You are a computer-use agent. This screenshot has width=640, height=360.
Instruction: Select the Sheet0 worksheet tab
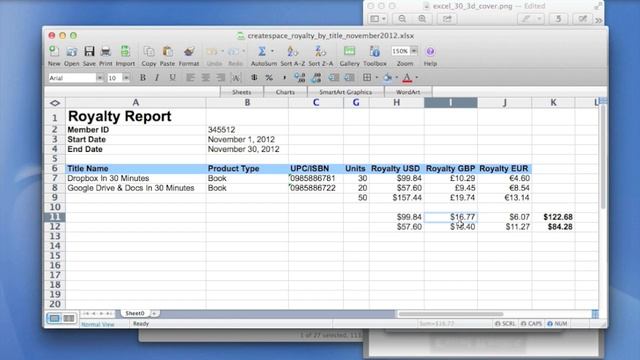[135, 313]
